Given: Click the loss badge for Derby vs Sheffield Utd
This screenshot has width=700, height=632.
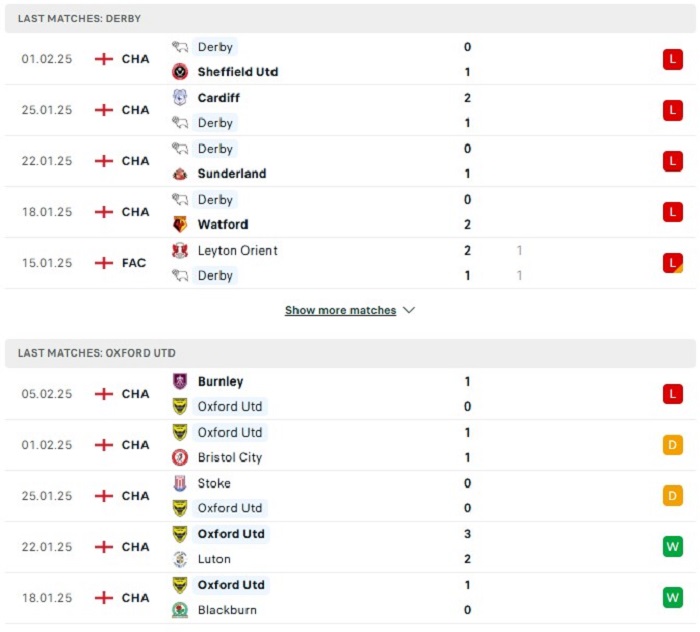Looking at the screenshot, I should coord(673,59).
